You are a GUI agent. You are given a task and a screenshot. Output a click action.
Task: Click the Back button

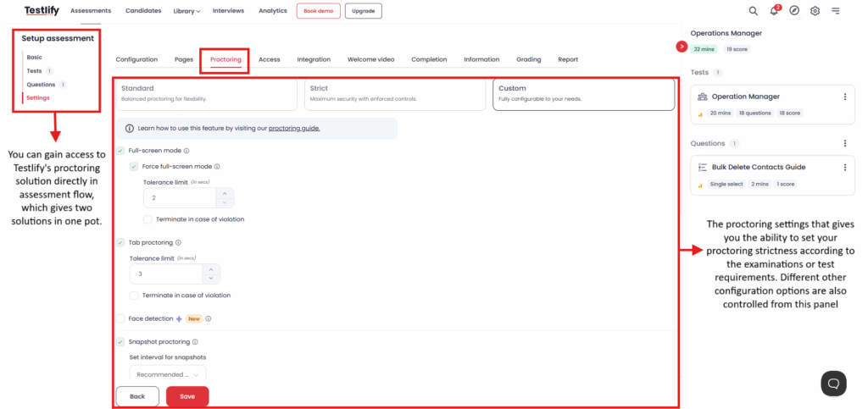137,396
